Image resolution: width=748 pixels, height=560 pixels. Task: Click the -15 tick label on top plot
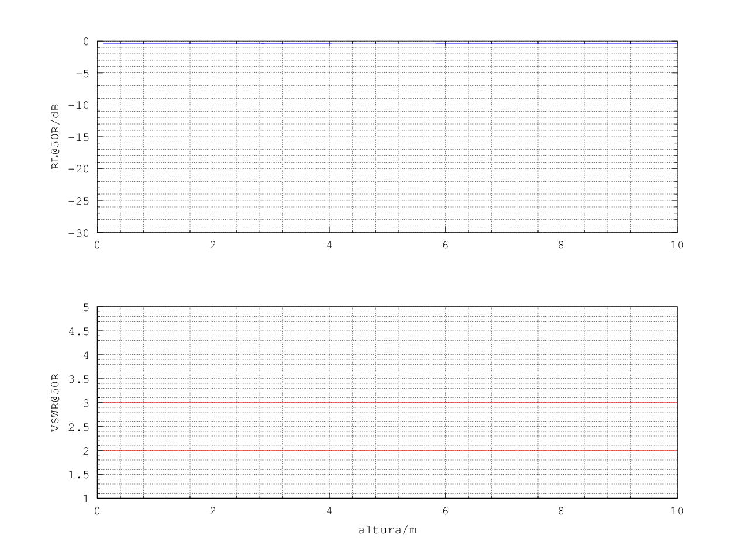(78, 137)
